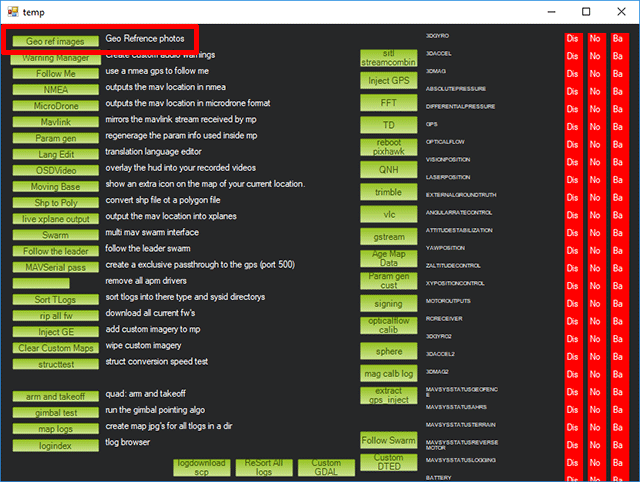Click the Mavlink mirror stream button
Viewport: 640px width, 482px height.
55,121
